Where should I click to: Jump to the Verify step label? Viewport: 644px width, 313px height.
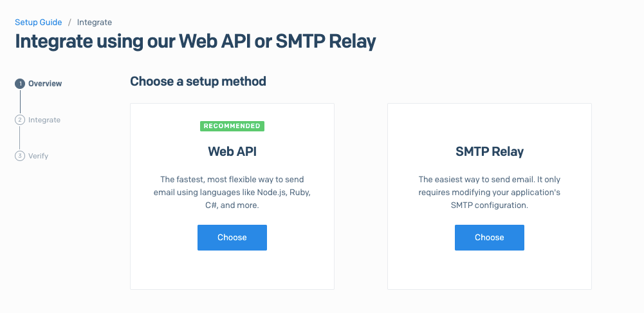38,156
